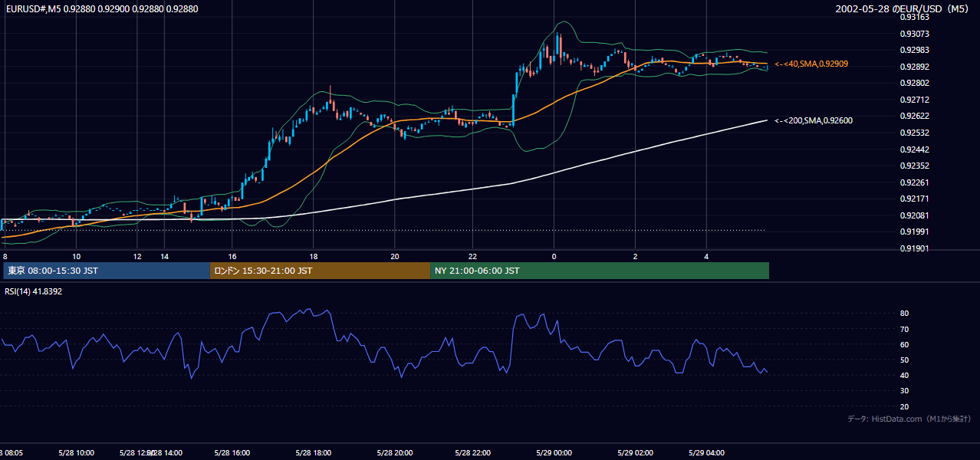Click the 5/29 00:00 date label
This screenshot has width=980, height=460.
pos(554,452)
